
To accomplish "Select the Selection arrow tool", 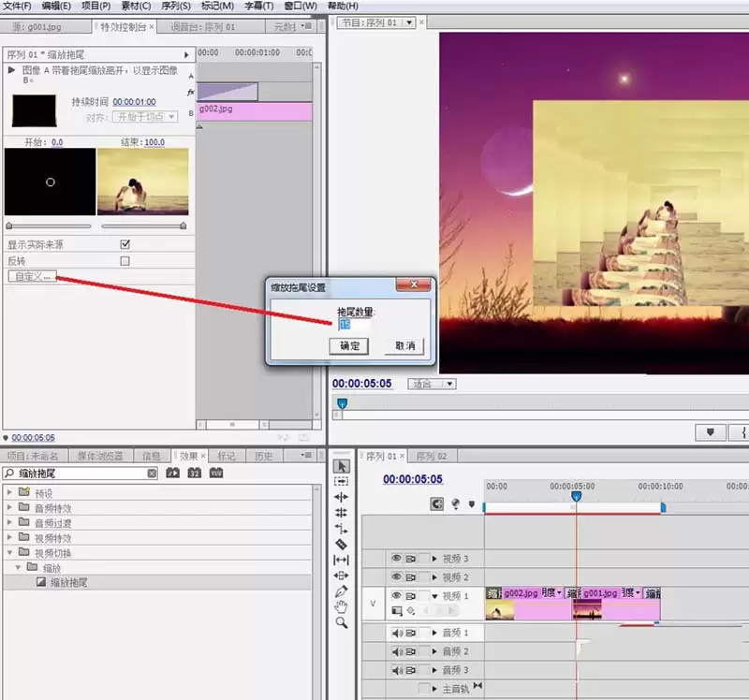I will (x=341, y=466).
